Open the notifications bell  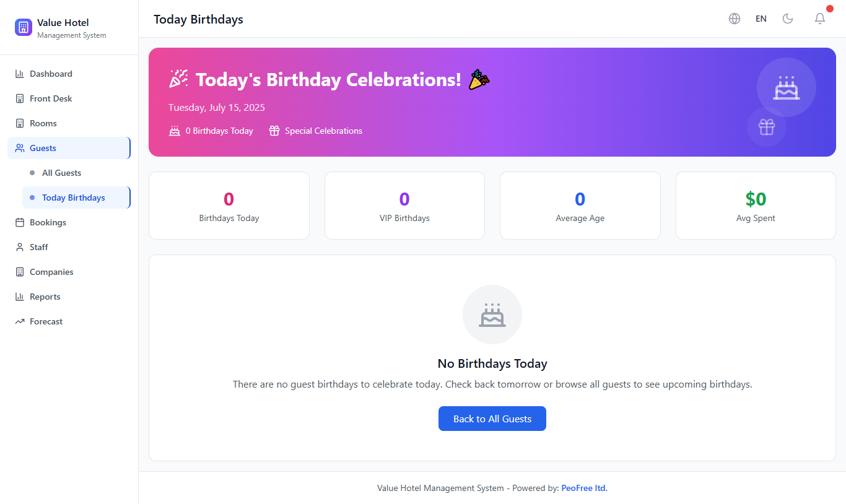pyautogui.click(x=819, y=19)
